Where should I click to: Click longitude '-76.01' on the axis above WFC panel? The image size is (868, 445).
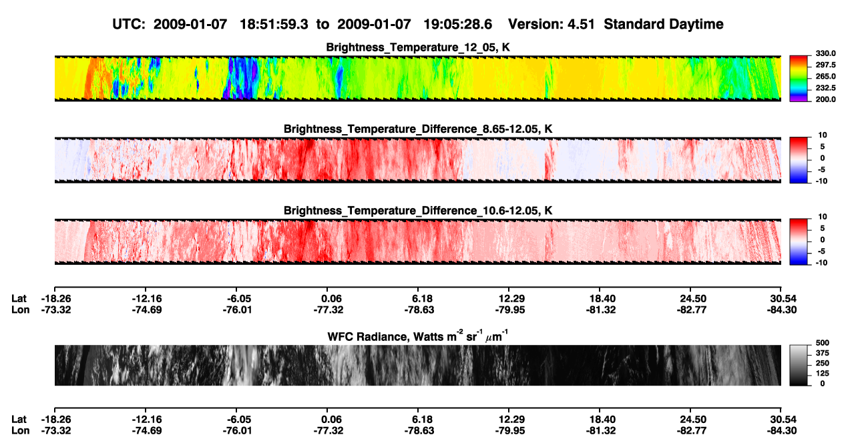[x=238, y=310]
